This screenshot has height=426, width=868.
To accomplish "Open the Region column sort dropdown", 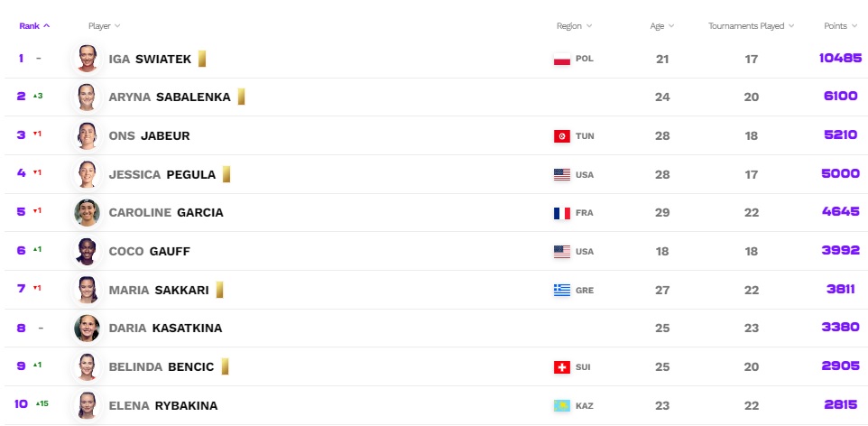I will pyautogui.click(x=574, y=26).
